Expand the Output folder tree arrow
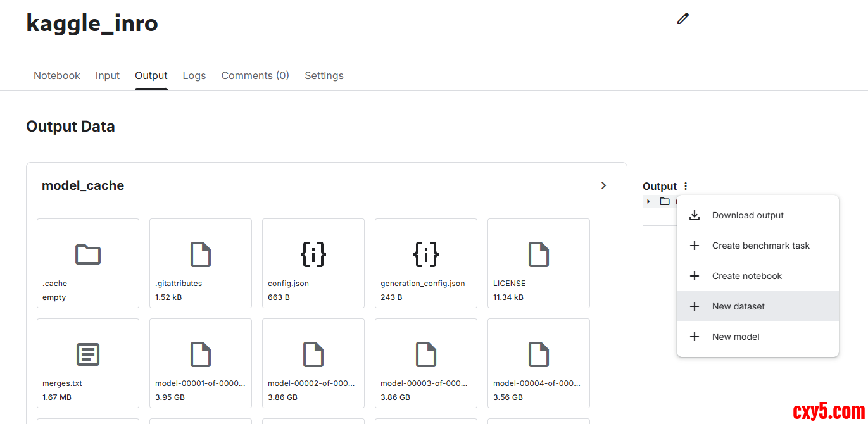This screenshot has width=868, height=424. (648, 201)
